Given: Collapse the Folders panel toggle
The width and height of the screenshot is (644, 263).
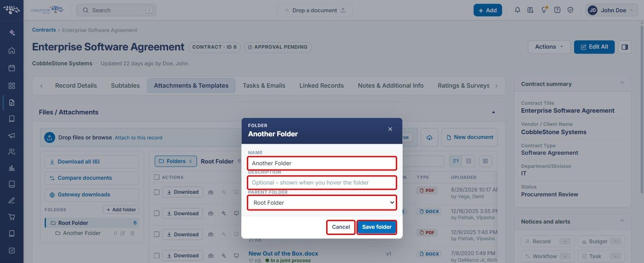Looking at the screenshot, I should point(176,161).
